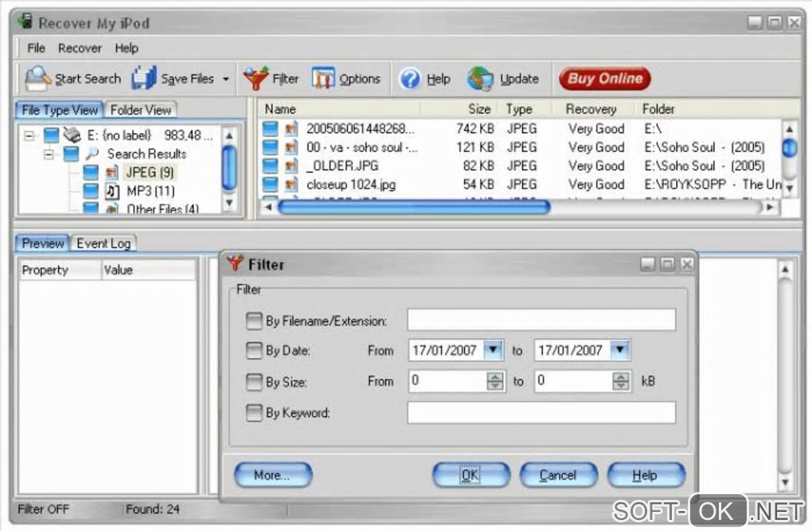Open the Filter funnel tool

[x=256, y=78]
